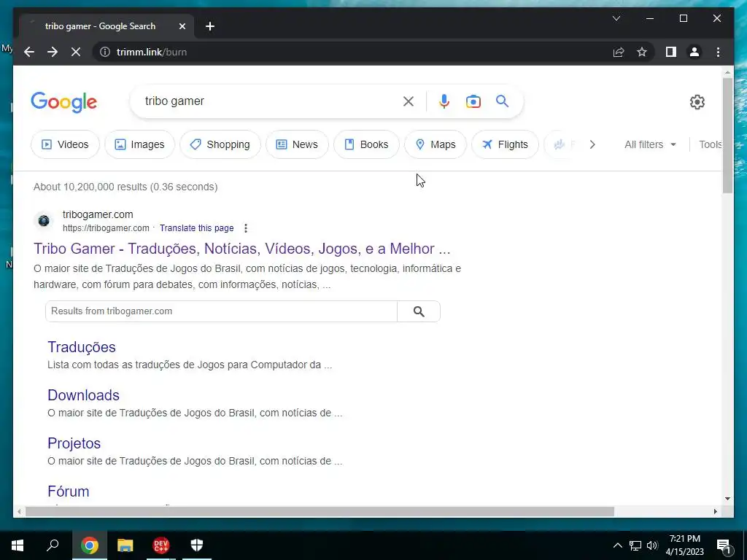The width and height of the screenshot is (747, 560).
Task: Search by voice microphone icon
Action: coord(444,101)
